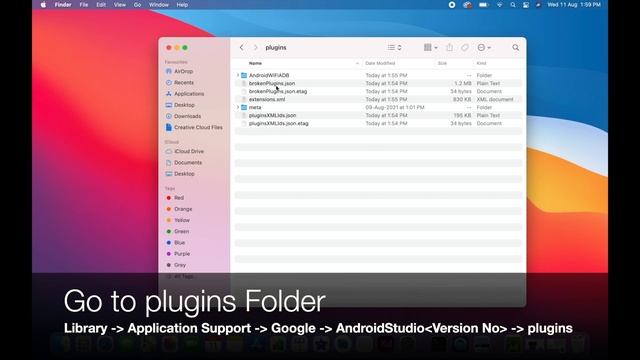640x360 pixels.
Task: Change list view mode selector
Action: 394,47
